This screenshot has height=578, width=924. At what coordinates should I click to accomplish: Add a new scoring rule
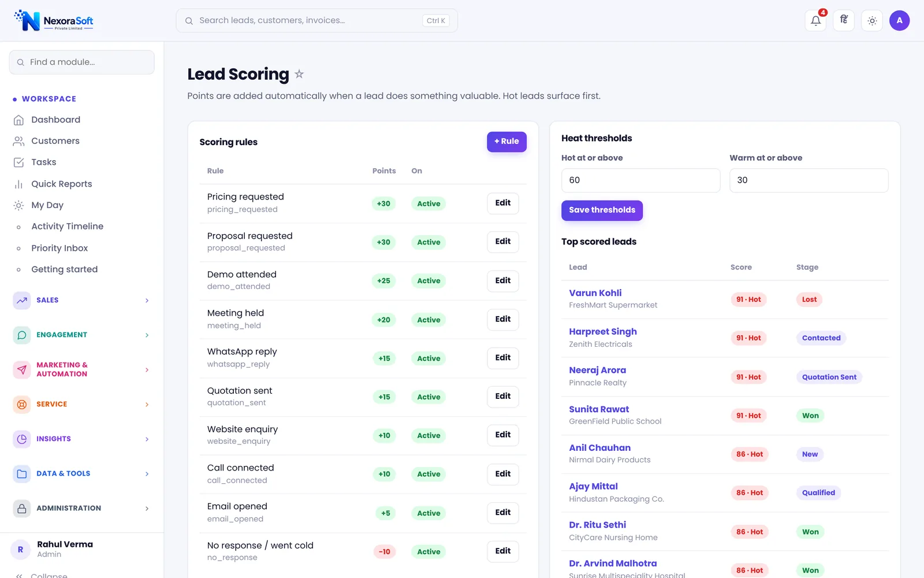click(506, 142)
